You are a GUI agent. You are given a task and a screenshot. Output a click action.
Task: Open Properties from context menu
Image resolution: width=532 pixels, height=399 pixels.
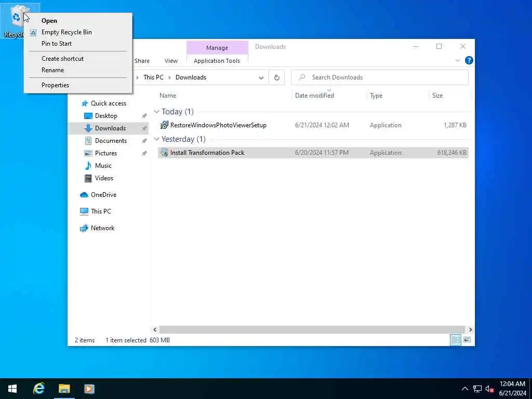click(x=55, y=85)
